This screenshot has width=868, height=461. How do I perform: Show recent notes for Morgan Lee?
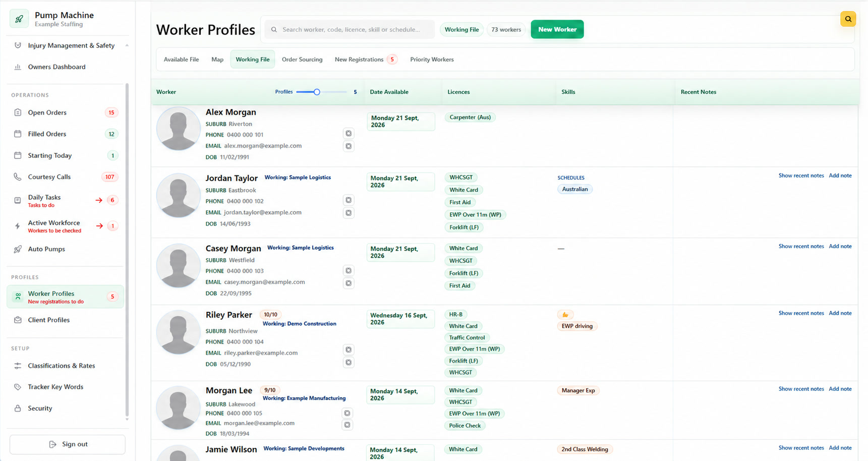pyautogui.click(x=801, y=389)
